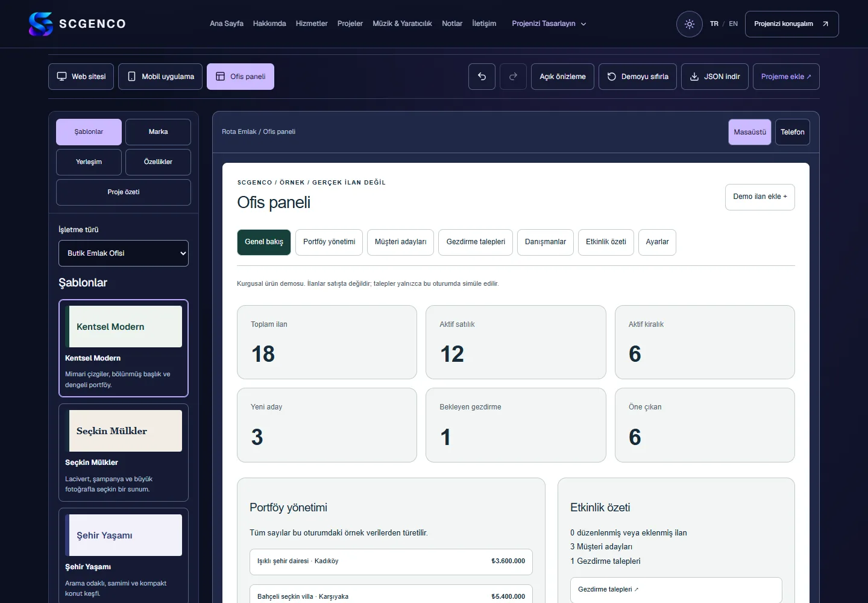868x603 pixels.
Task: Open the Proje özeti tab
Action: (124, 192)
